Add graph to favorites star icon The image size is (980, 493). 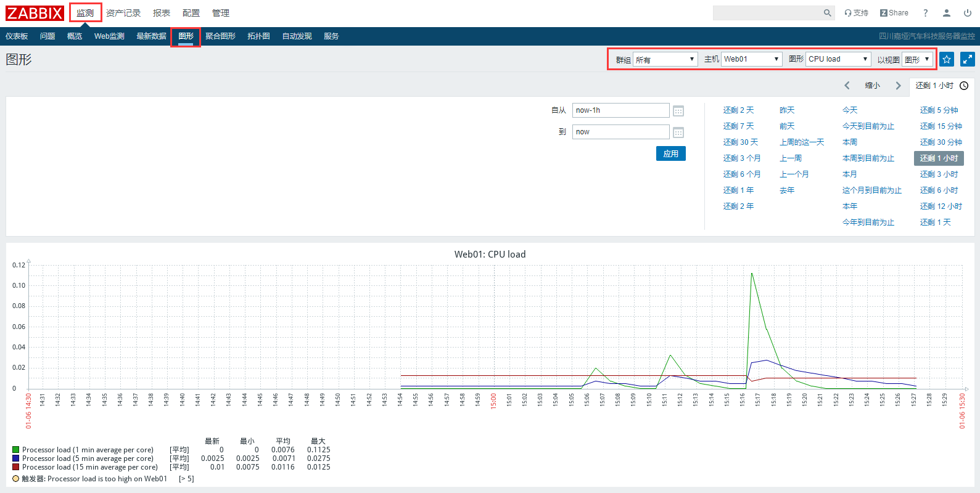coord(947,59)
